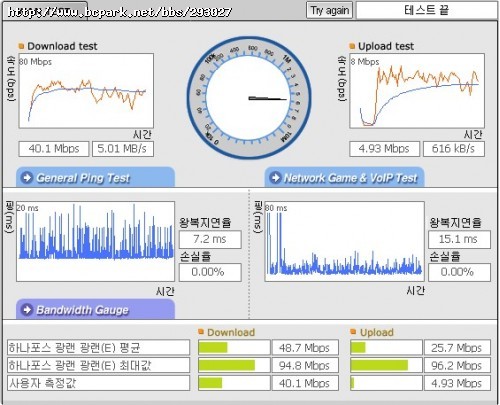
Task: Click the 왕복지연율 label in VoIP section
Action: (x=455, y=222)
